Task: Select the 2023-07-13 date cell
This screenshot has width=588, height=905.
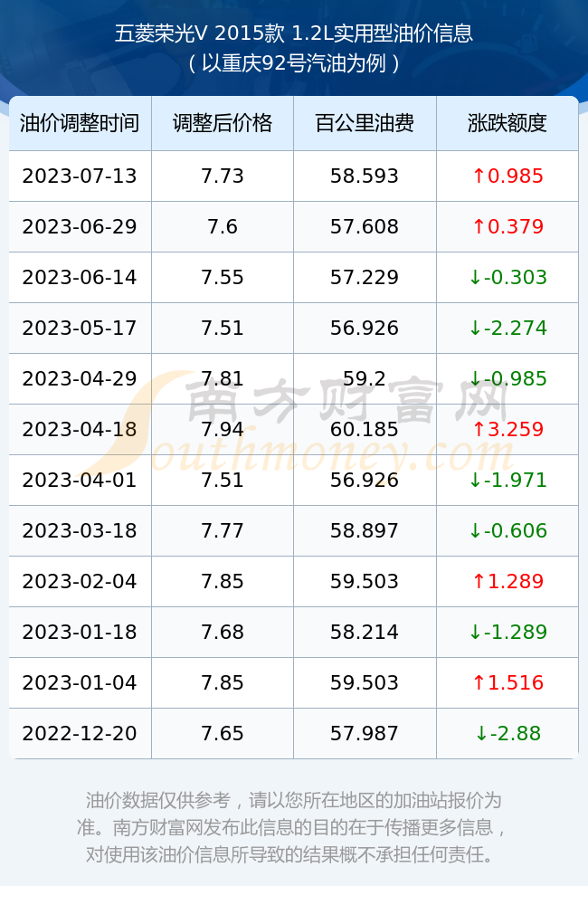Action: [x=80, y=176]
